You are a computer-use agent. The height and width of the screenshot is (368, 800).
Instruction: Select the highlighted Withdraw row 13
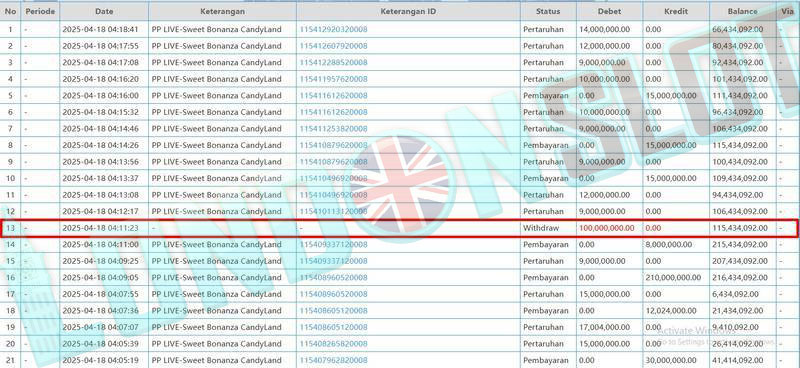(399, 228)
